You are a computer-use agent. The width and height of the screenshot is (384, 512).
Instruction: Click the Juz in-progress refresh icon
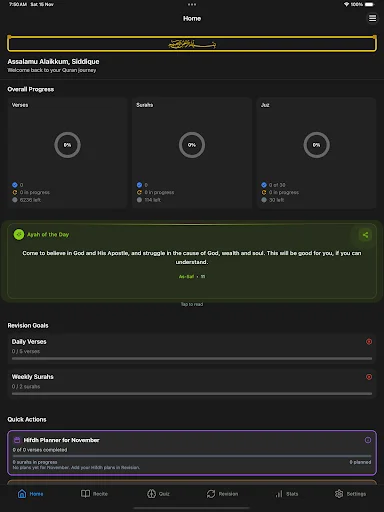coord(264,192)
